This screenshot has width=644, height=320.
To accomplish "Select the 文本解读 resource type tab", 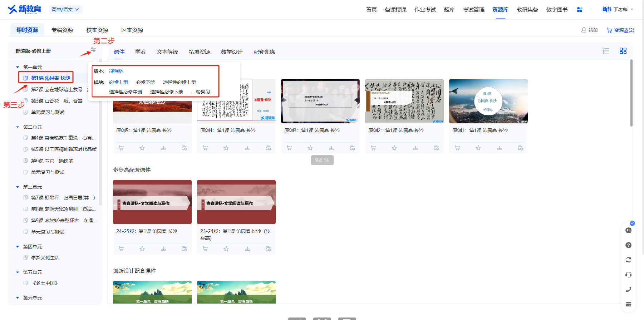I will [x=167, y=52].
